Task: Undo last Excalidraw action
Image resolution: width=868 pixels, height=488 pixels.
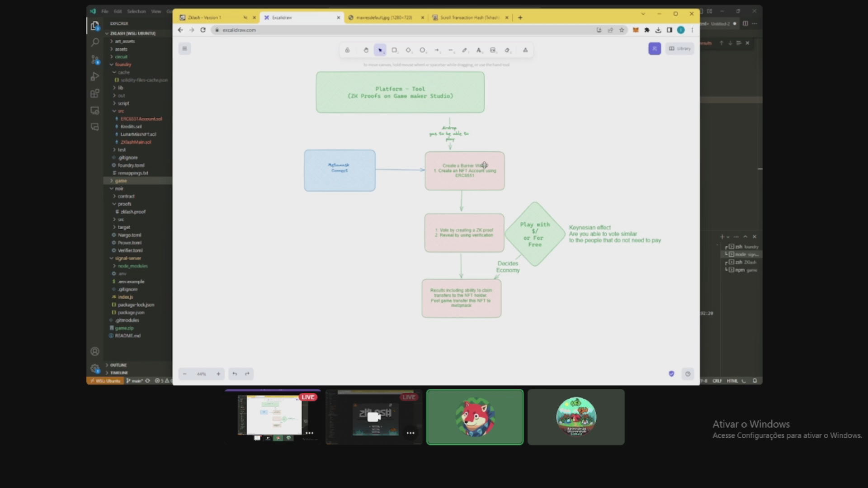Action: (x=235, y=374)
